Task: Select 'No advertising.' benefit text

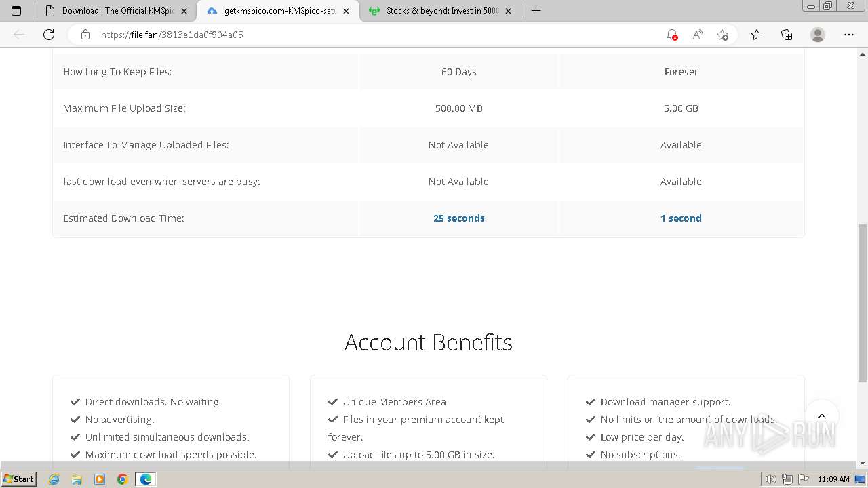Action: click(120, 420)
